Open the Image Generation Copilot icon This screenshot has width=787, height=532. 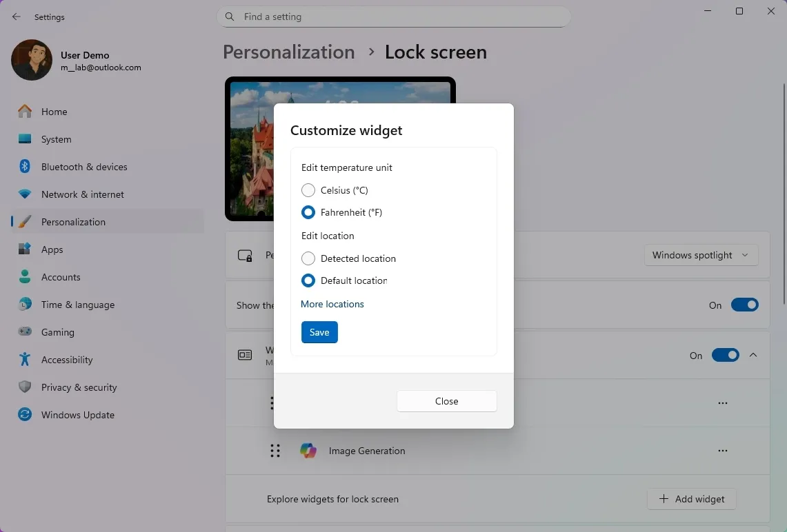point(308,451)
